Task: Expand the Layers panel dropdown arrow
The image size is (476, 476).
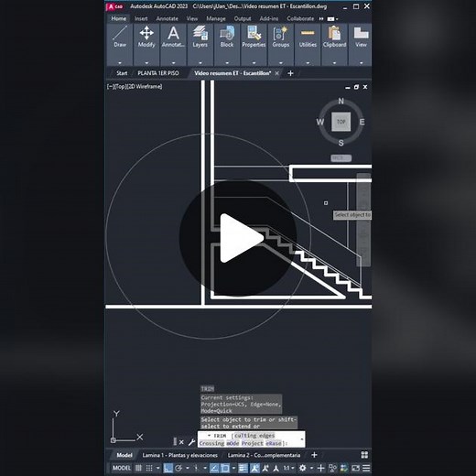Action: click(200, 63)
